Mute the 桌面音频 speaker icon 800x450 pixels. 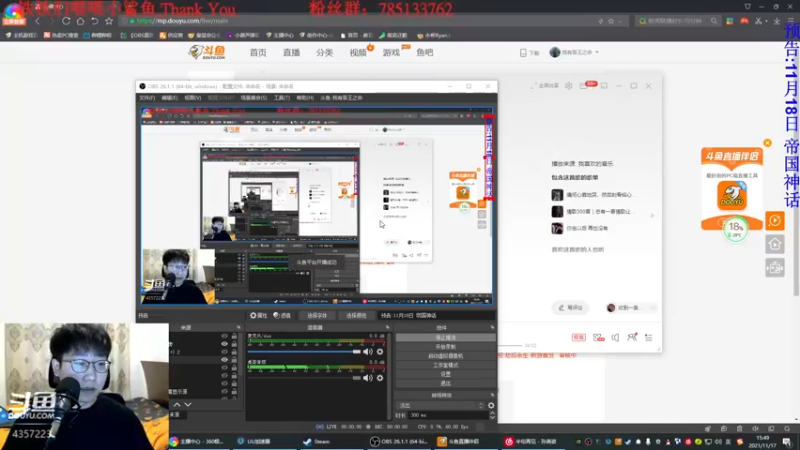tap(367, 378)
